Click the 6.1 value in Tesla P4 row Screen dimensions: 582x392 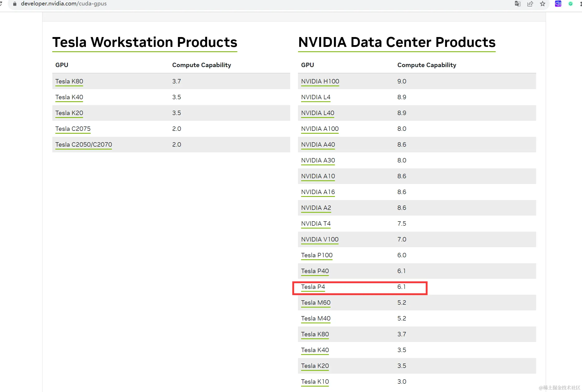pyautogui.click(x=401, y=287)
